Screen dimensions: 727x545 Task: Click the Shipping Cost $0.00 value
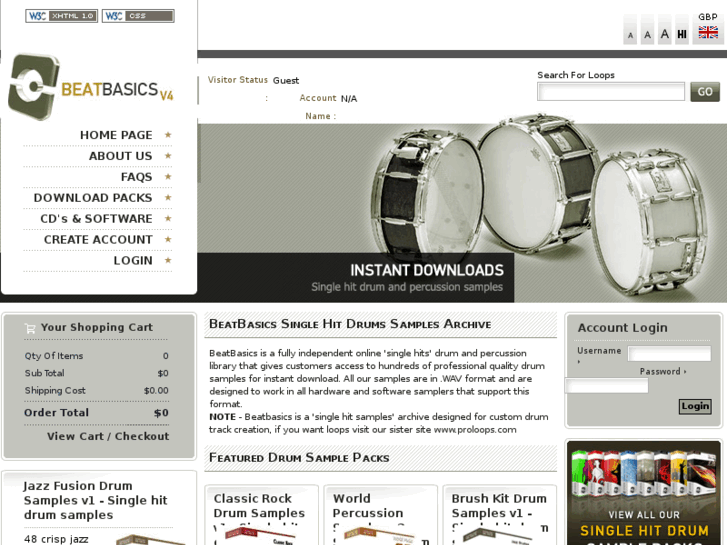(x=156, y=391)
